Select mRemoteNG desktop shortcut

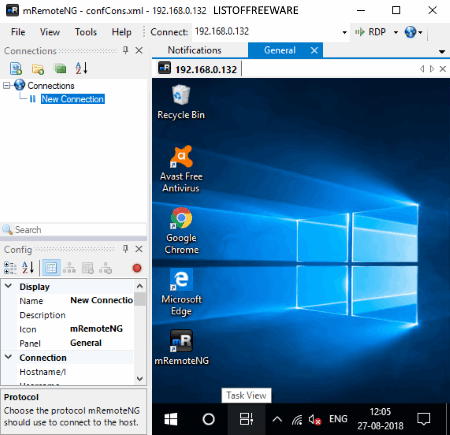(x=181, y=347)
